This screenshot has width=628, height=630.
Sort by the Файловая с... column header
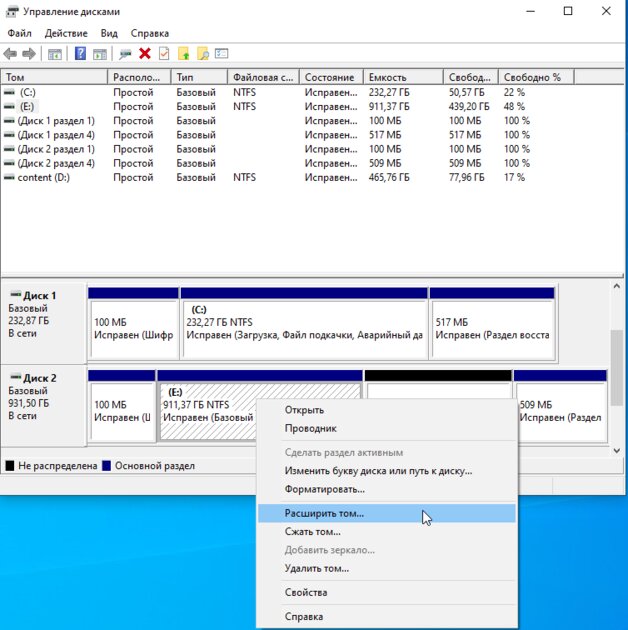coord(263,77)
